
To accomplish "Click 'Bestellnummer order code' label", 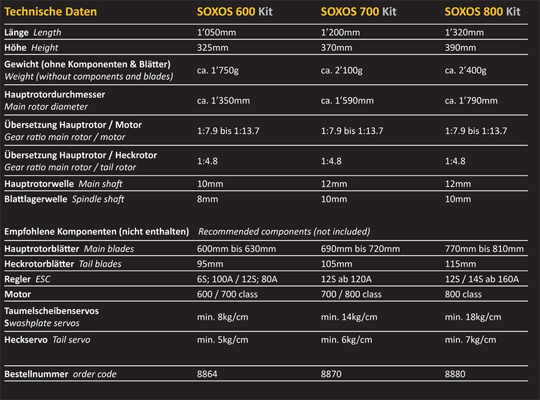I will (x=60, y=374).
